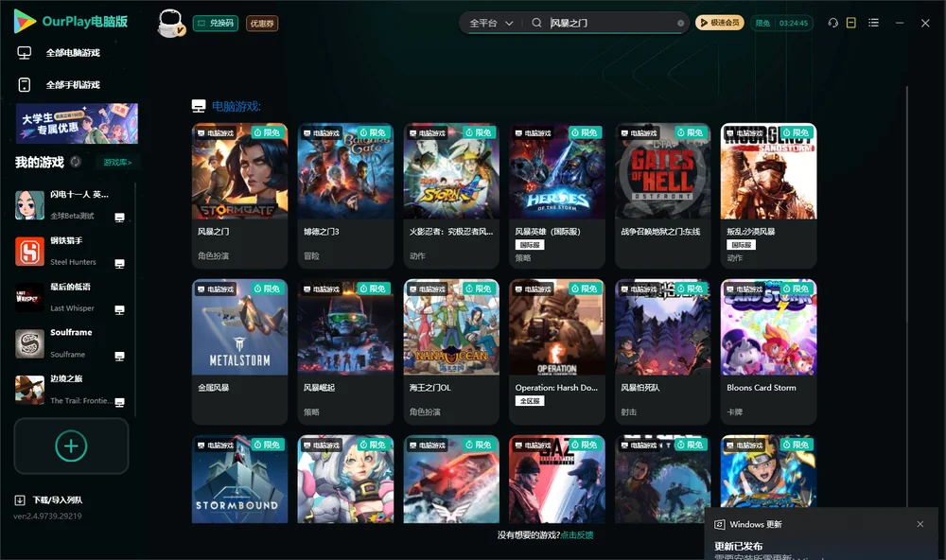Click the add game plus button
The height and width of the screenshot is (560, 946).
click(x=71, y=446)
